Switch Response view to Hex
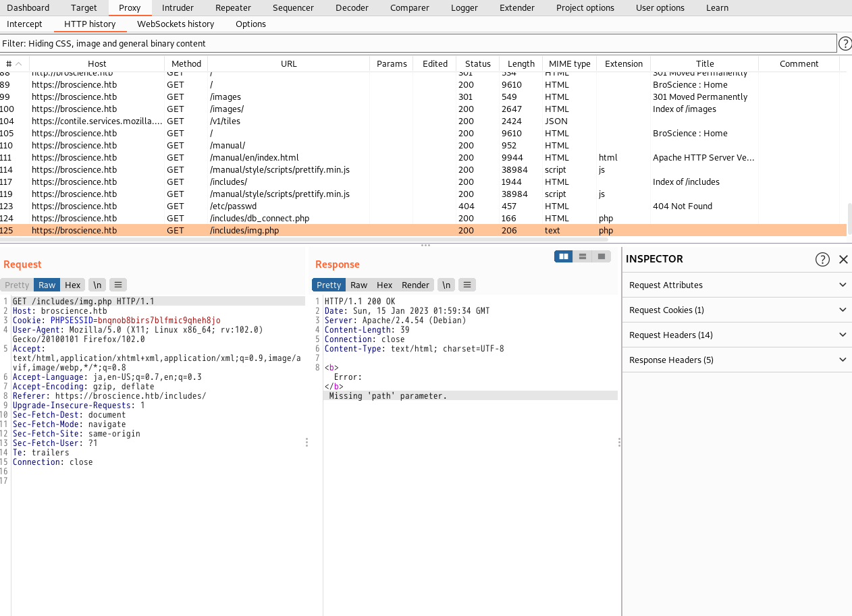852x616 pixels. pos(385,285)
